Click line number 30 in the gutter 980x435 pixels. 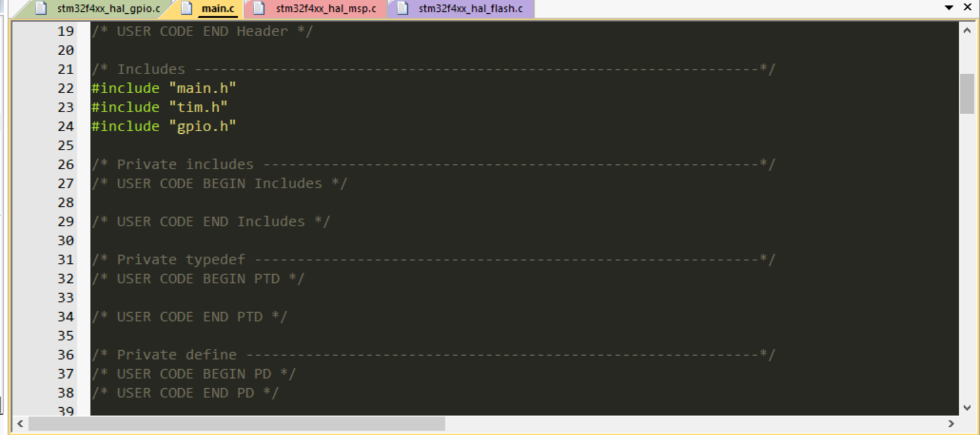point(66,240)
